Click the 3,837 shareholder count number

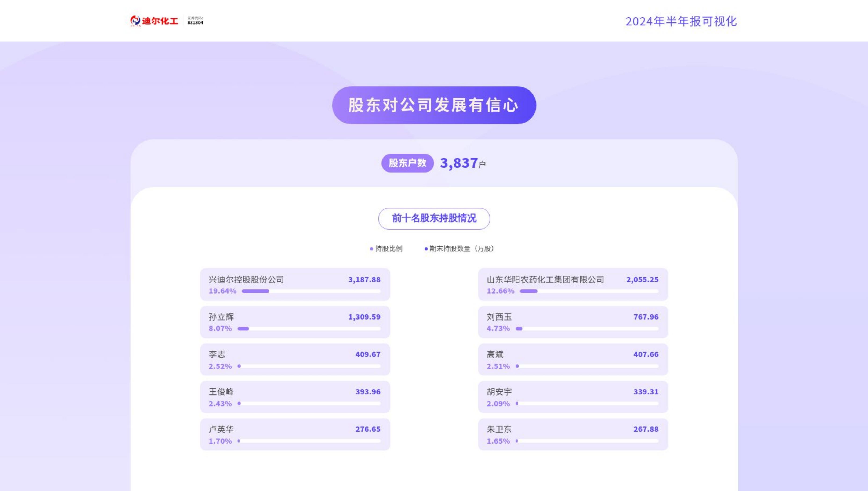[x=459, y=163]
